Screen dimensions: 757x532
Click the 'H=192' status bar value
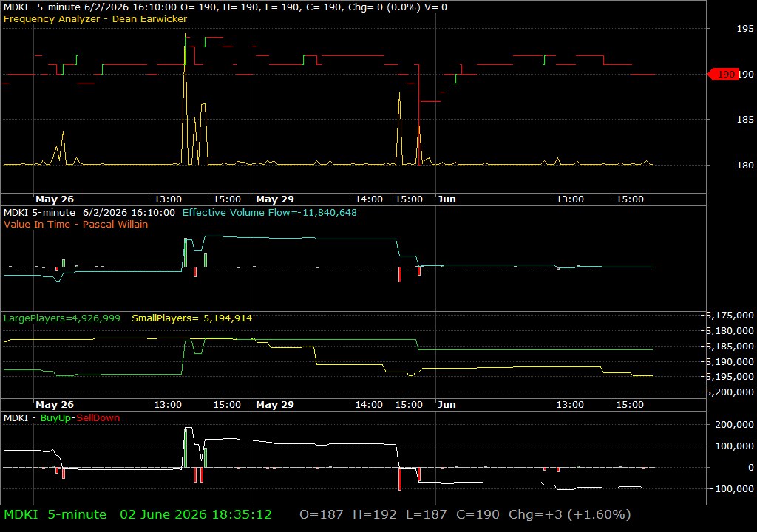375,514
